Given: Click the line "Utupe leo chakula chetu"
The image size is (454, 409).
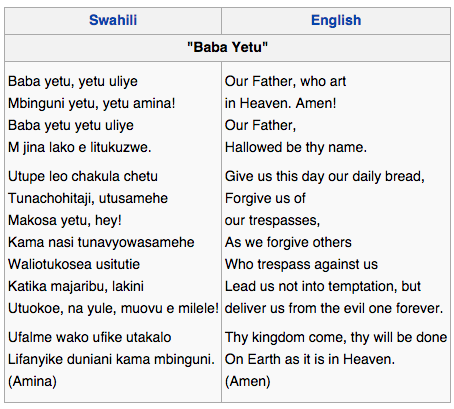Looking at the screenshot, I should [x=83, y=176].
